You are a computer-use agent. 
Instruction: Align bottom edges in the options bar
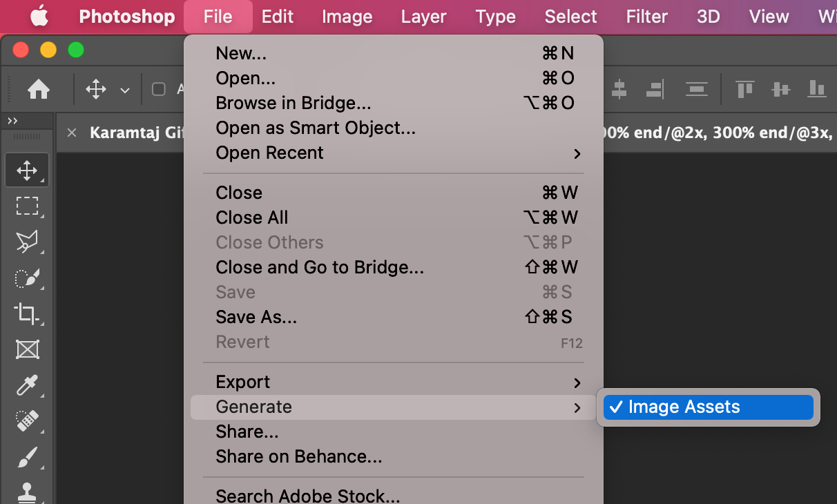coord(817,89)
